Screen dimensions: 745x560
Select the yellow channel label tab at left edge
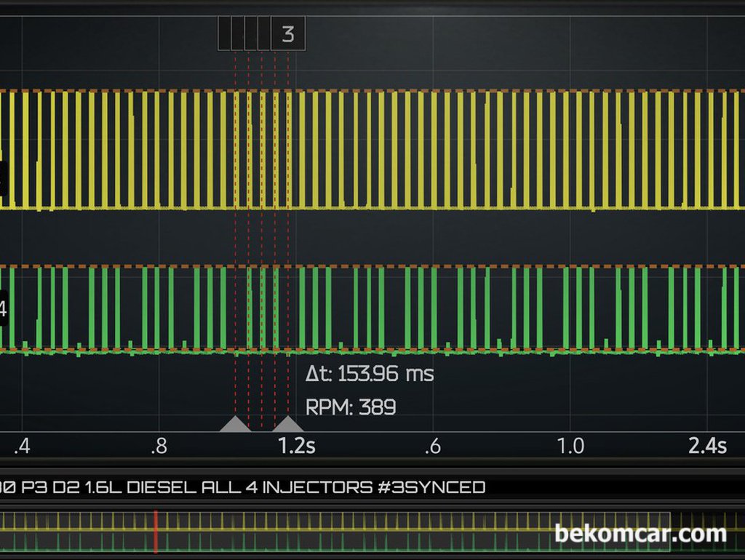[x=3, y=178]
